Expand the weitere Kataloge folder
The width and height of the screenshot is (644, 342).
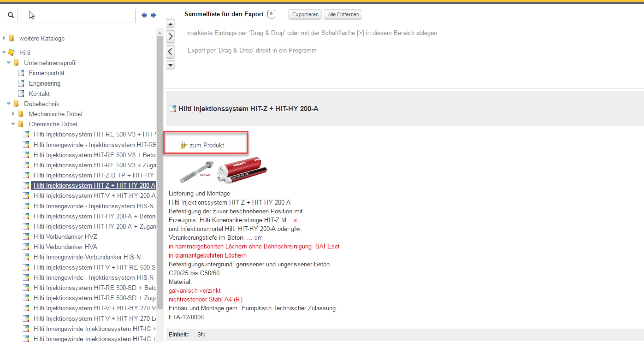[x=4, y=38]
